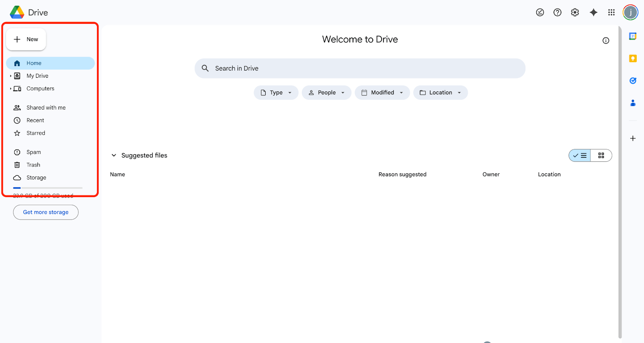Select Home in the sidebar
Screen dimensions: 644x343
point(50,63)
